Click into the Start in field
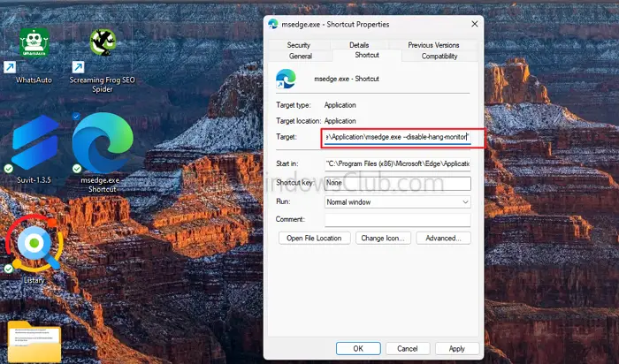619x364 pixels. pyautogui.click(x=398, y=163)
